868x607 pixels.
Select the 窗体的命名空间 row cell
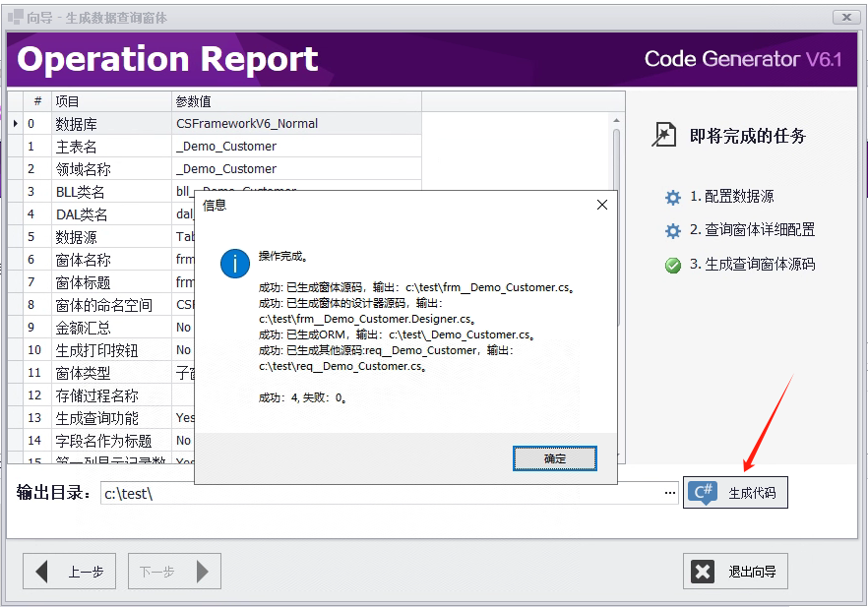pos(111,305)
